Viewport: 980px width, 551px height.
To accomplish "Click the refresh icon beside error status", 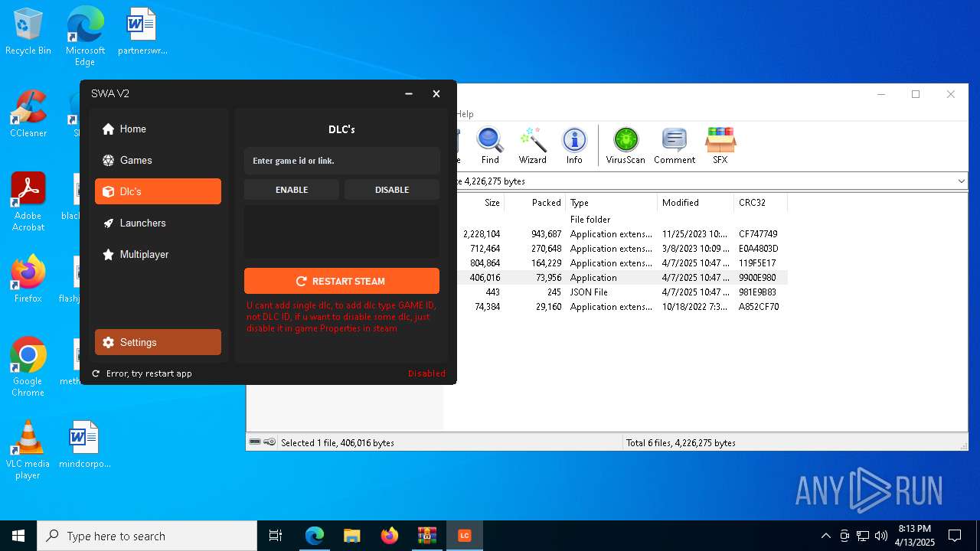I will point(96,373).
